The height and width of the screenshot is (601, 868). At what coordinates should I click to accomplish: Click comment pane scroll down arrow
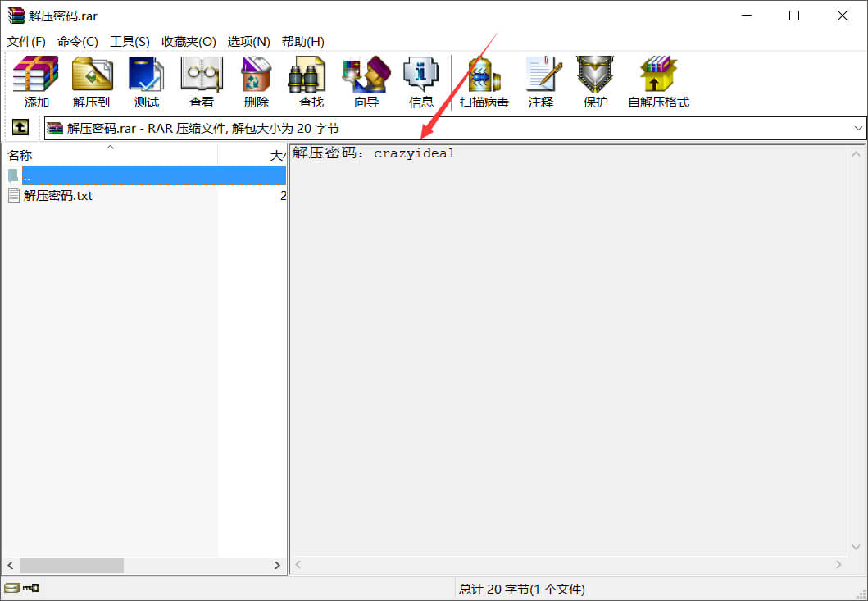click(x=856, y=547)
